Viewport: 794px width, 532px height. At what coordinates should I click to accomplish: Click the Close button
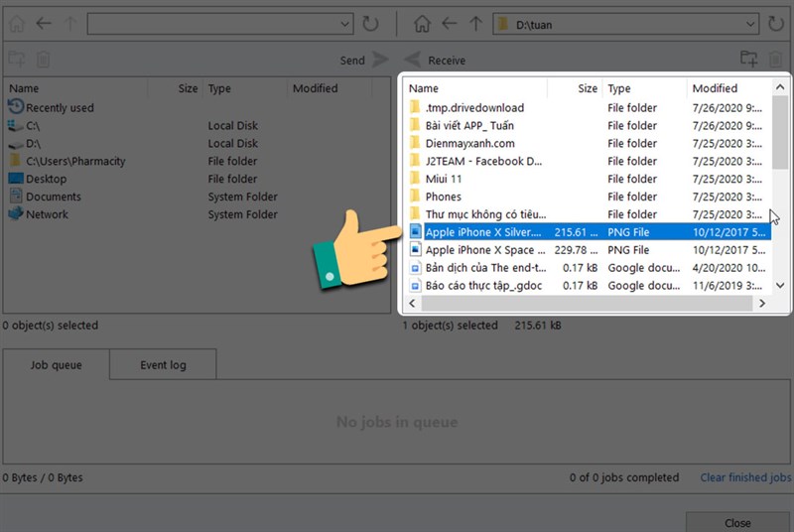(x=737, y=523)
